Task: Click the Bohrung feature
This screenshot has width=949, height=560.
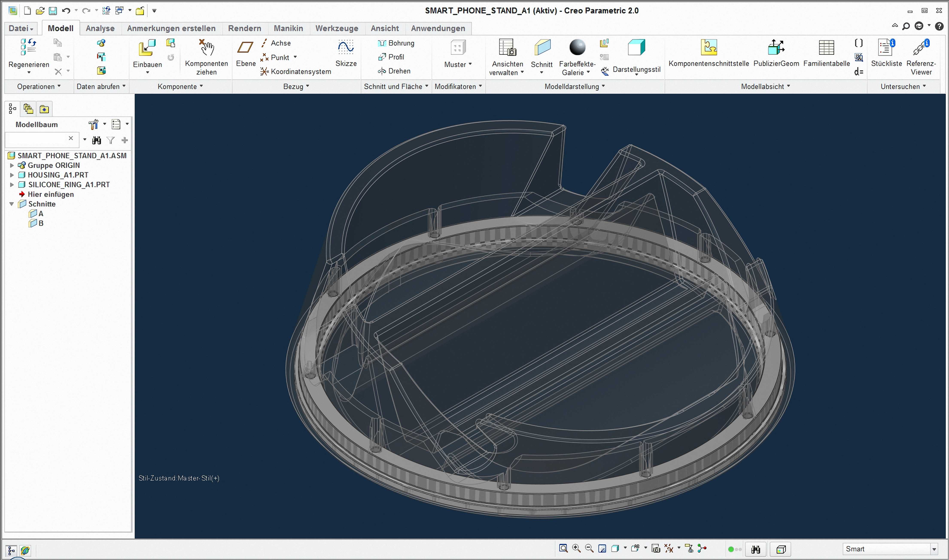Action: point(396,43)
